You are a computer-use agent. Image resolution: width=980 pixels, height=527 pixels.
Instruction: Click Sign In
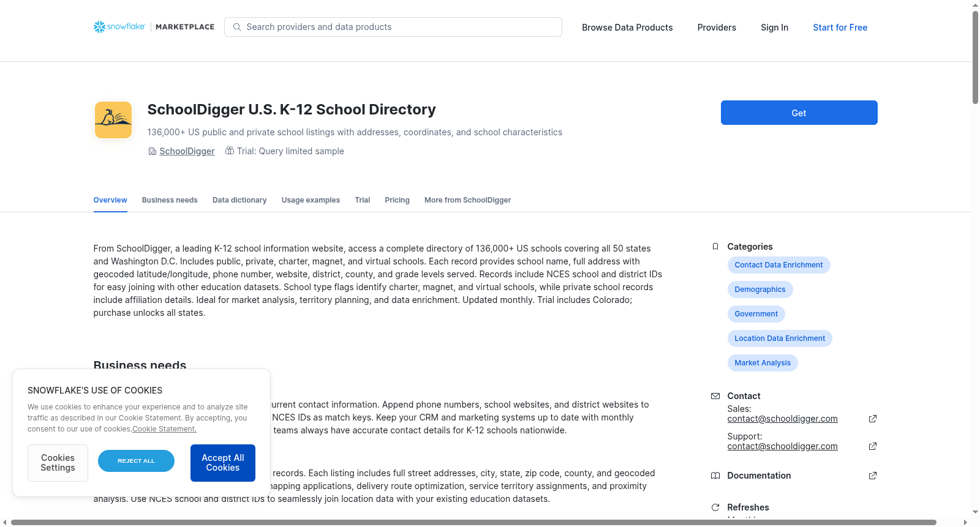click(x=774, y=28)
